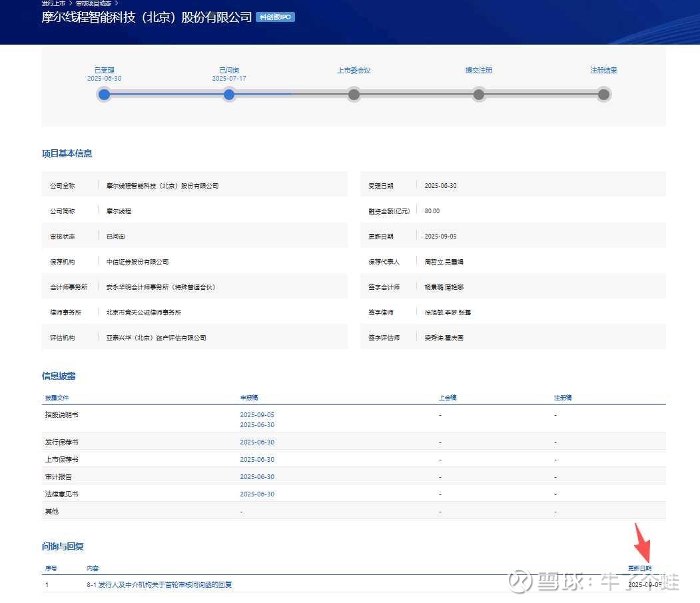Click the 签字评估师 names cell

(x=444, y=338)
